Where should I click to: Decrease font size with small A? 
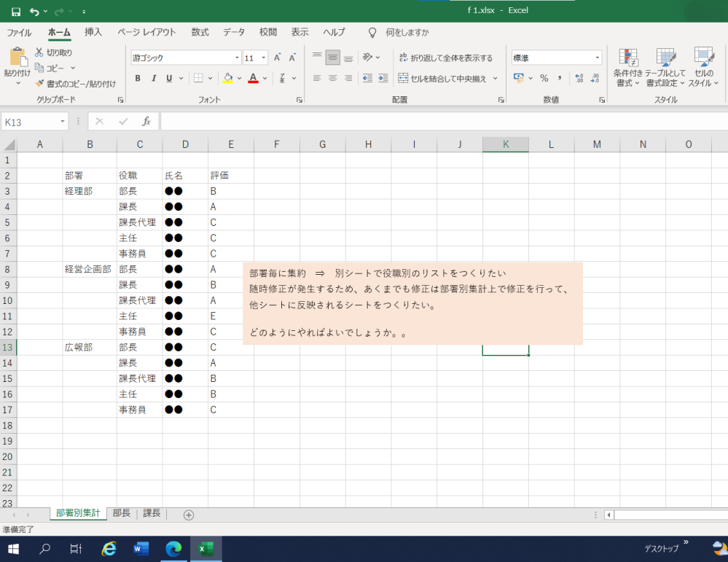[292, 58]
